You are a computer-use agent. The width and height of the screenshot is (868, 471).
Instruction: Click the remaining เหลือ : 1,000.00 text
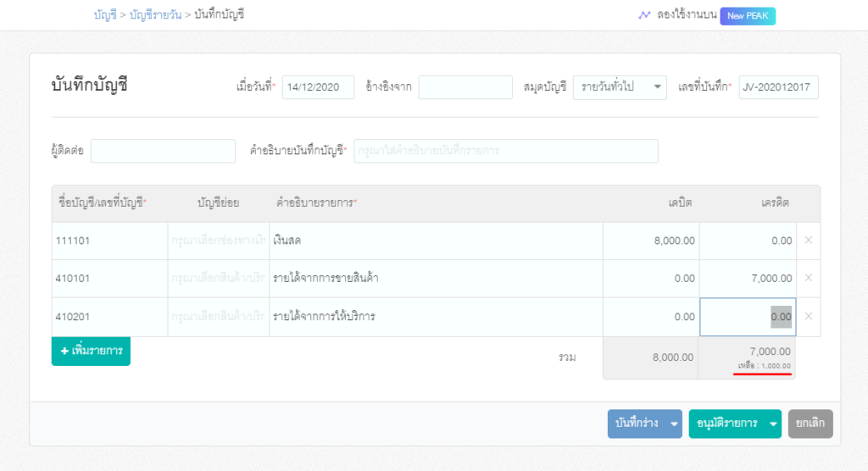coord(764,366)
